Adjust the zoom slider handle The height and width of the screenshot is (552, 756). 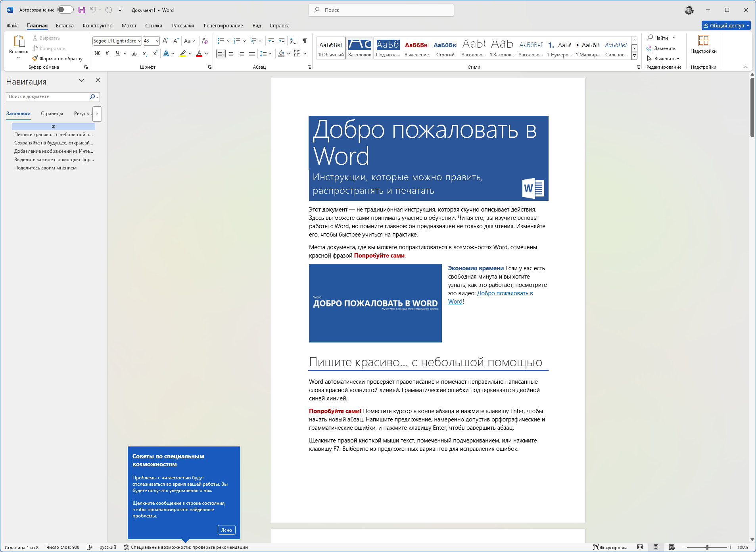point(707,548)
